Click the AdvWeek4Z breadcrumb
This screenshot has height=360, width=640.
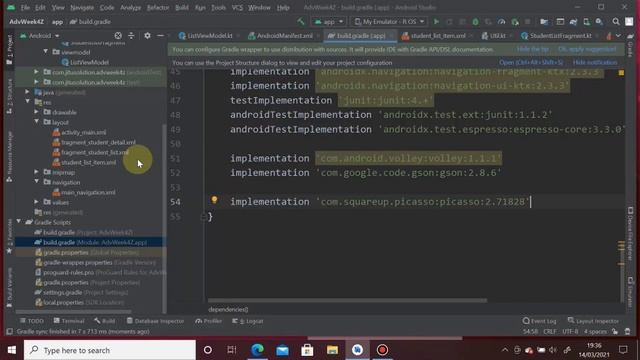click(26, 22)
